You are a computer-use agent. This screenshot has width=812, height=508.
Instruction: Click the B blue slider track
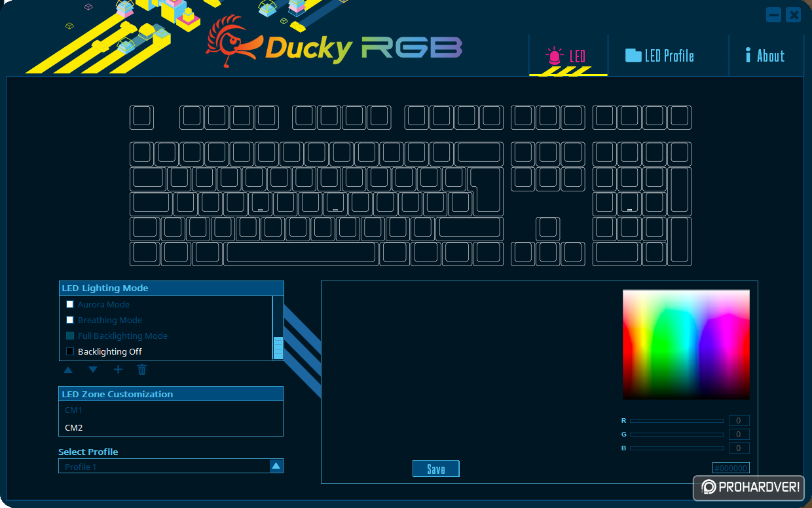(676, 448)
